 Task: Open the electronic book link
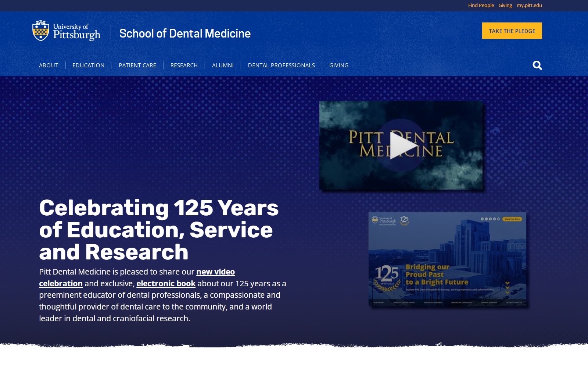click(x=166, y=283)
